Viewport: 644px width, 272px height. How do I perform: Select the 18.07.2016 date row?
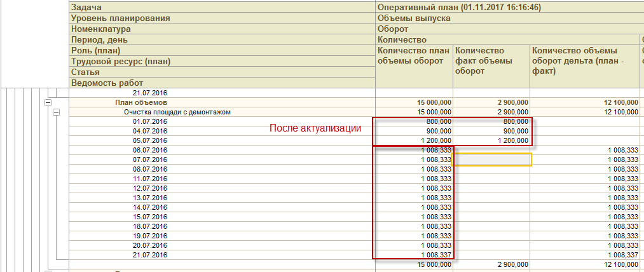(150, 226)
